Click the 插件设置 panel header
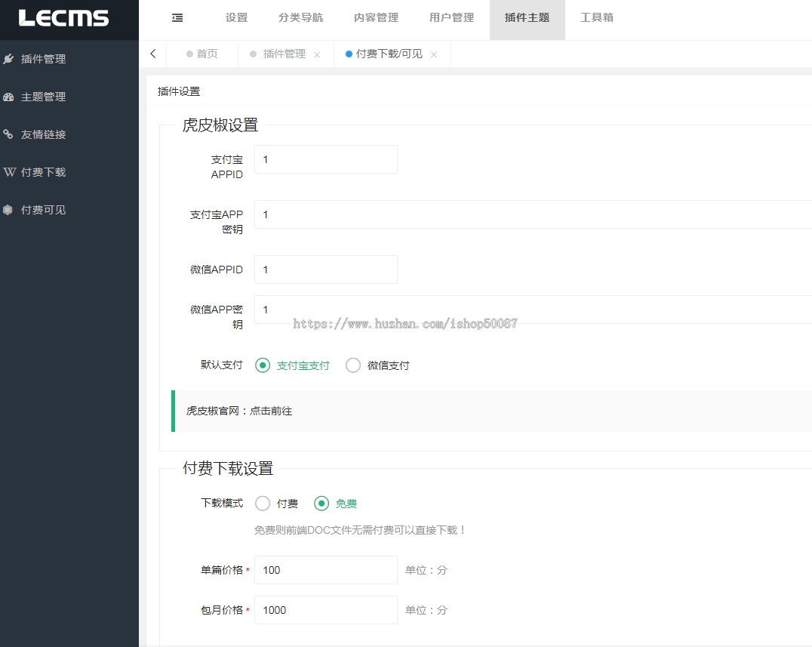This screenshot has height=647, width=812. pyautogui.click(x=179, y=91)
